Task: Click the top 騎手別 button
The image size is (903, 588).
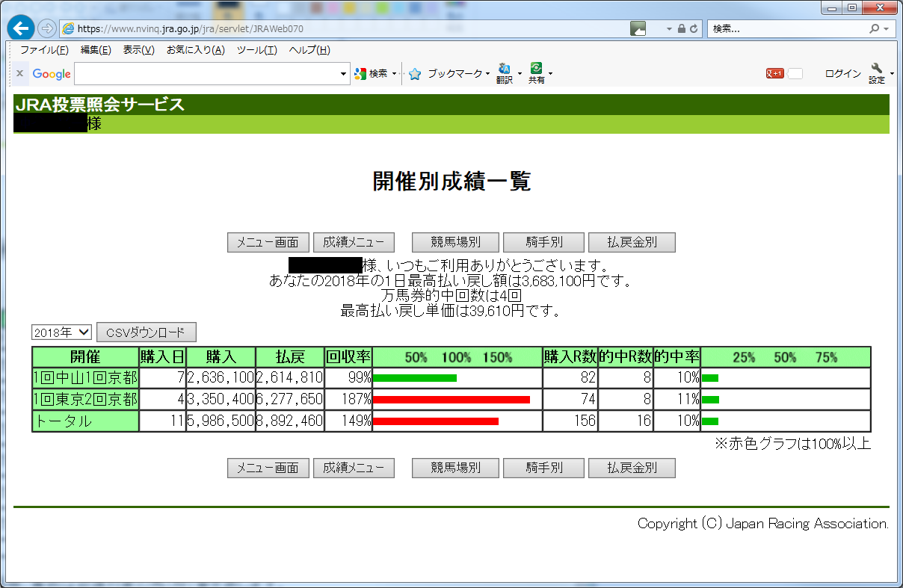Action: pos(543,242)
